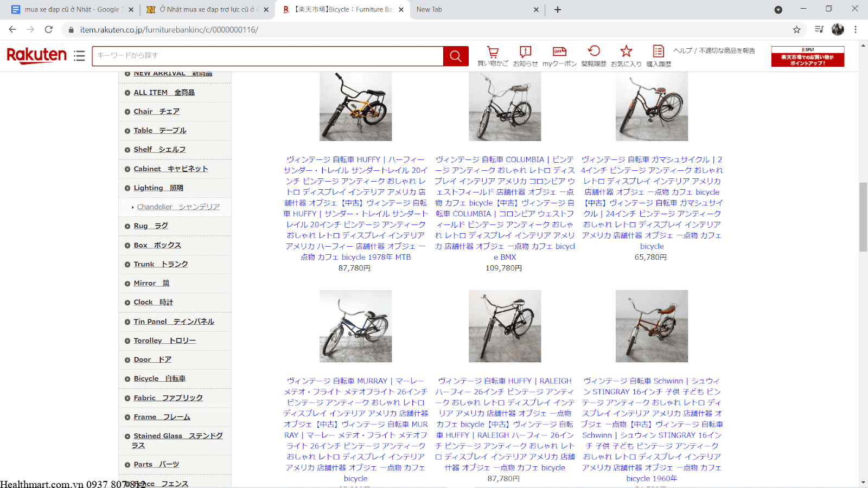Bookmark this page with star icon

pos(796,30)
